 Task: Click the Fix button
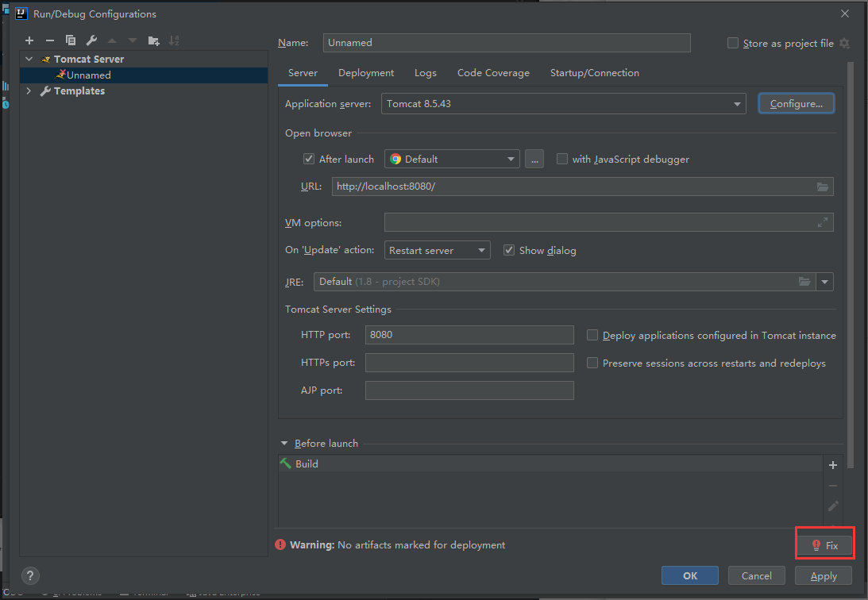pos(825,545)
